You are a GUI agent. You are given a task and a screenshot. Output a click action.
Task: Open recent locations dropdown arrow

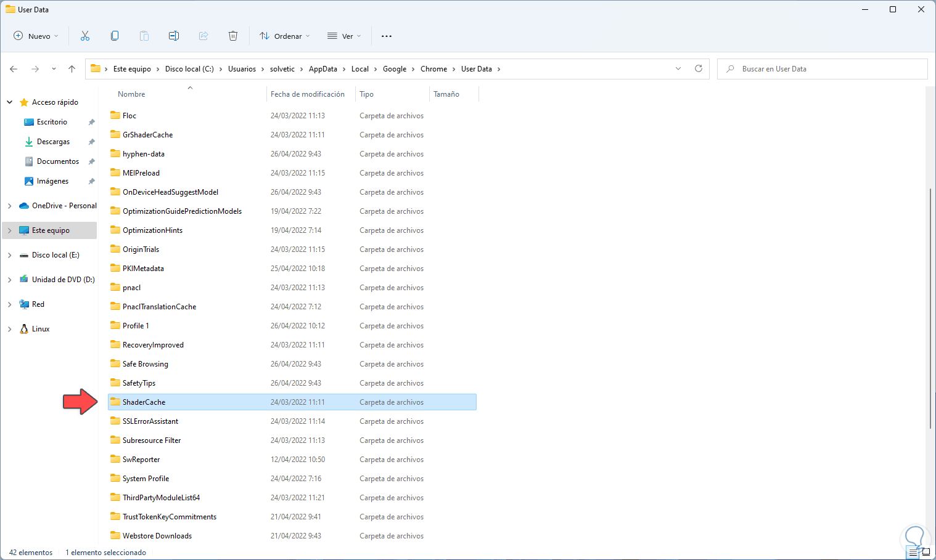click(54, 69)
